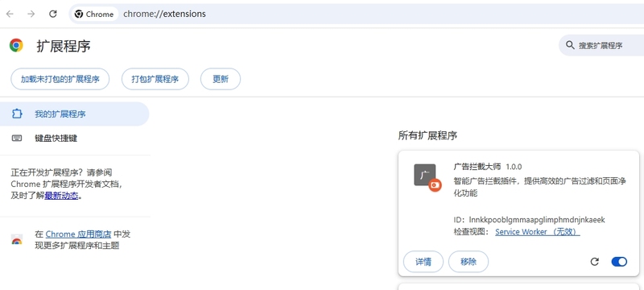Image resolution: width=644 pixels, height=290 pixels.
Task: Click the browser back arrow
Action: click(x=10, y=14)
